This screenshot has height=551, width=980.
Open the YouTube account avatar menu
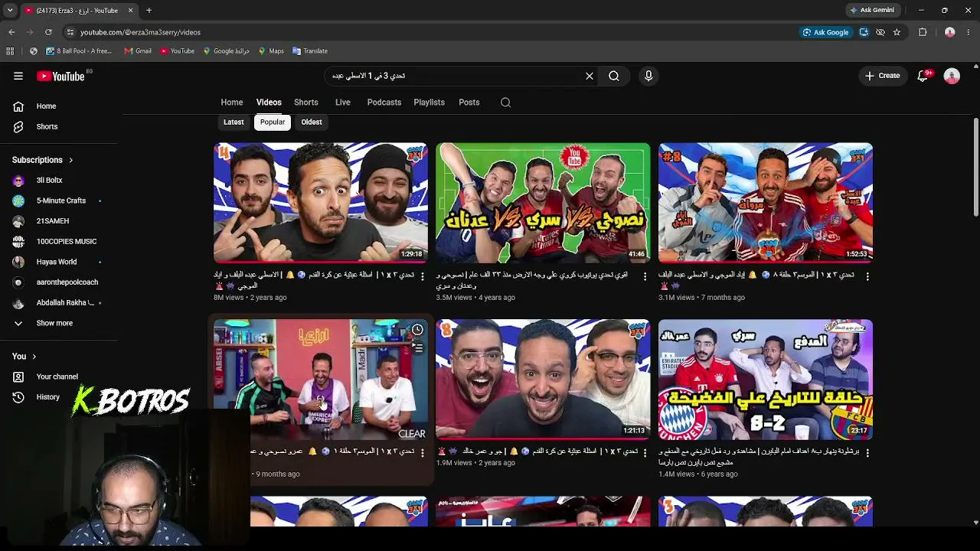pyautogui.click(x=952, y=76)
